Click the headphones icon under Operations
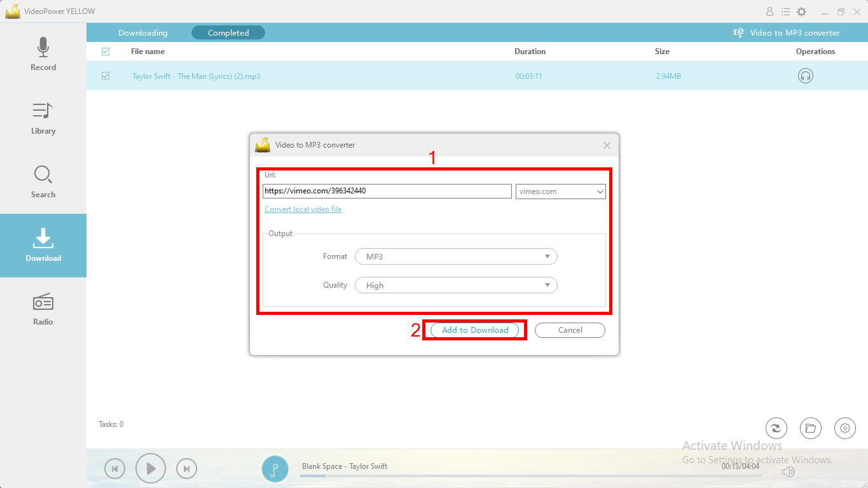868x488 pixels. (x=805, y=75)
